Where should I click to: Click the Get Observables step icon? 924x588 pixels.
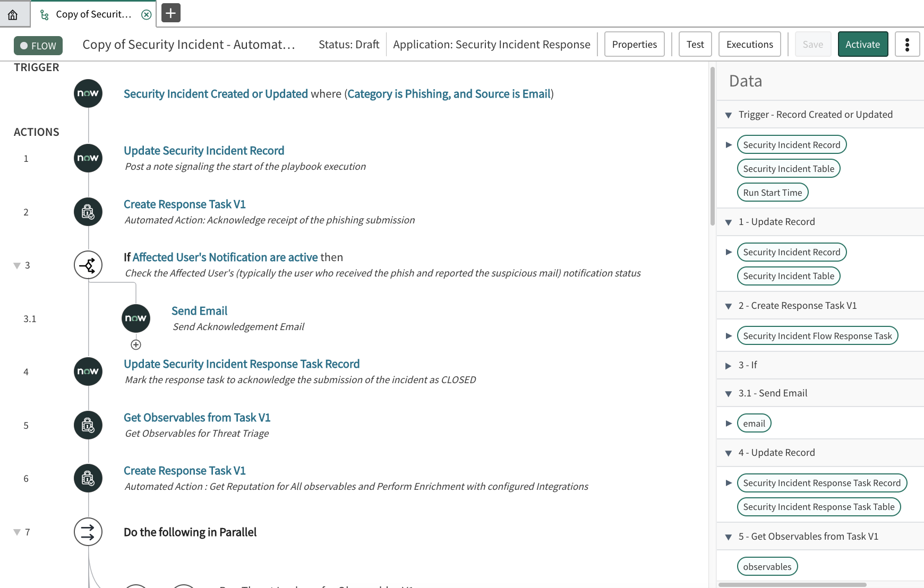(x=88, y=425)
